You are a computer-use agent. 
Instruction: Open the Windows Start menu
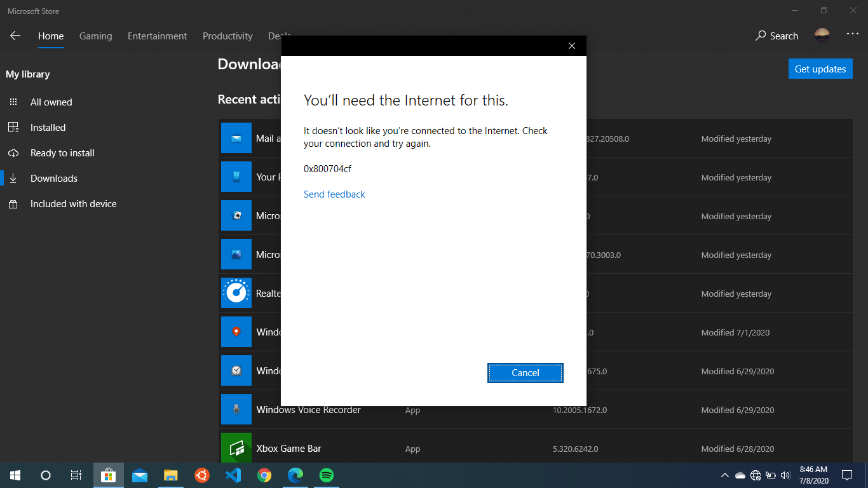click(15, 475)
